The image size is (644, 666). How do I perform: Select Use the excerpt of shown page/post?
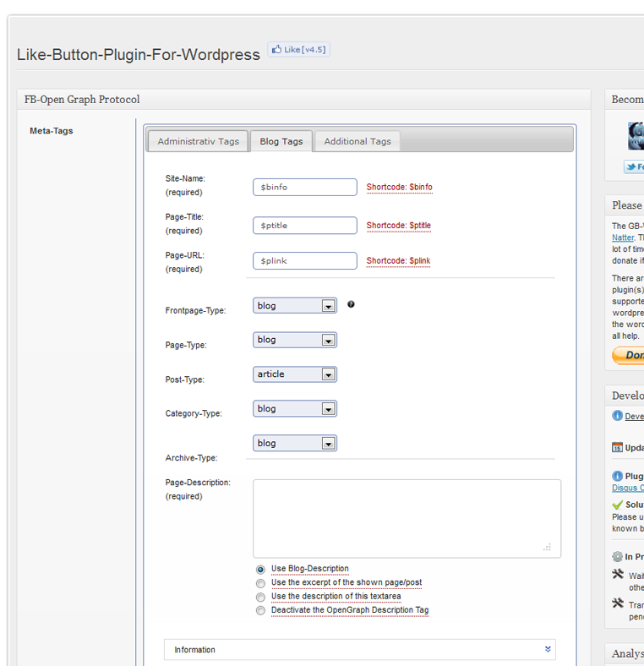click(260, 583)
